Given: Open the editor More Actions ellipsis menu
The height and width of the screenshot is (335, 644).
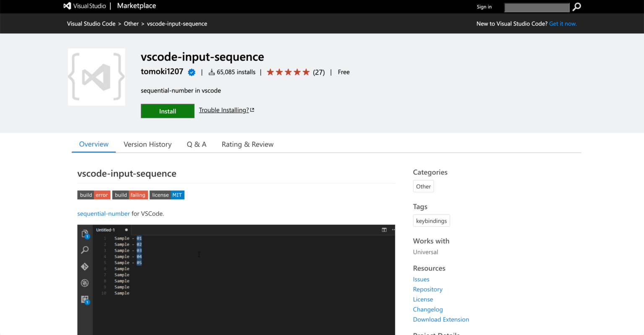Looking at the screenshot, I should click(x=393, y=230).
